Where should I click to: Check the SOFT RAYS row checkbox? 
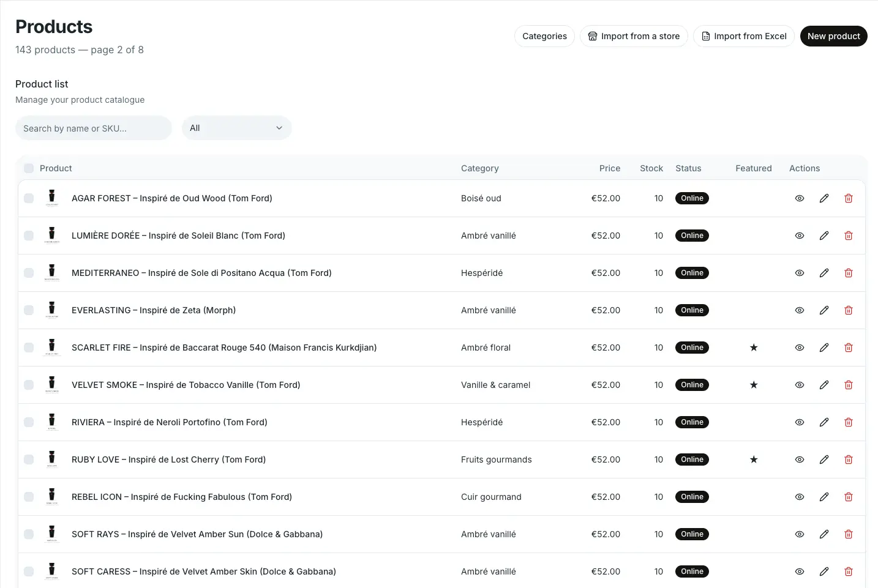tap(29, 534)
